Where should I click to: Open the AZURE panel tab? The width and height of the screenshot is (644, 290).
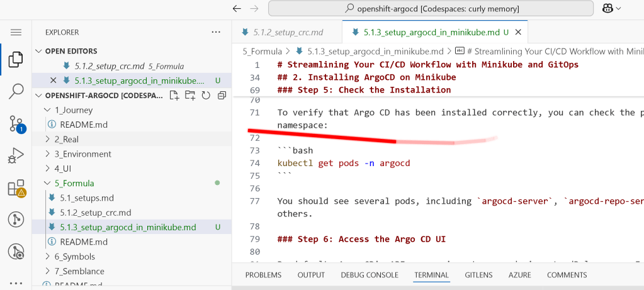click(x=519, y=275)
